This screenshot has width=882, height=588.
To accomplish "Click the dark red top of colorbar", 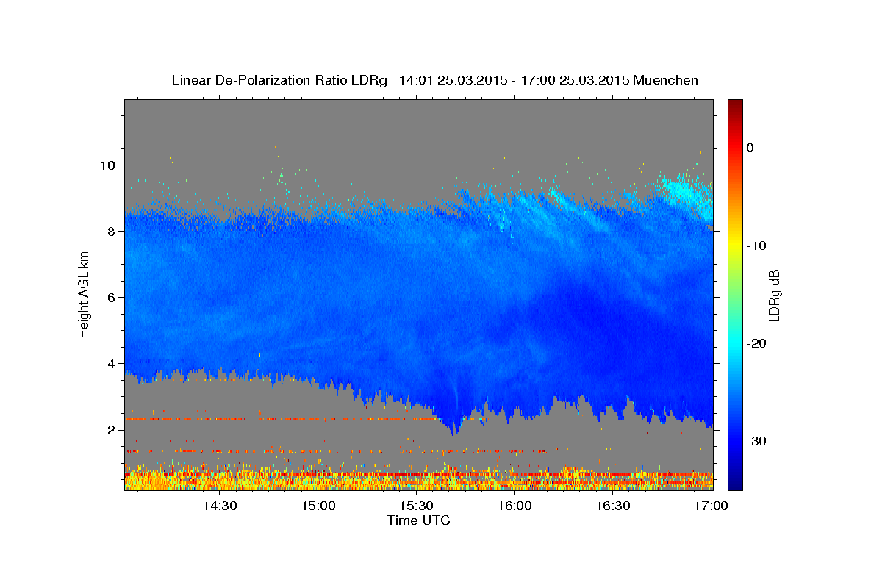I will pyautogui.click(x=735, y=107).
